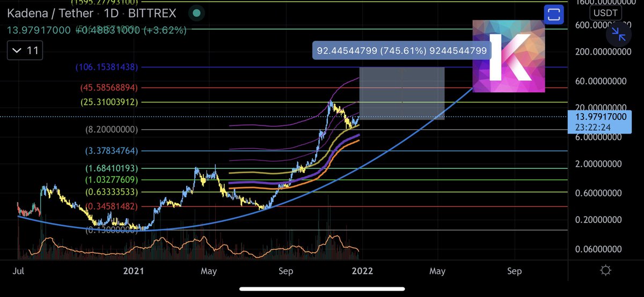Click the first May time axis label
The image size is (644, 297).
[208, 271]
